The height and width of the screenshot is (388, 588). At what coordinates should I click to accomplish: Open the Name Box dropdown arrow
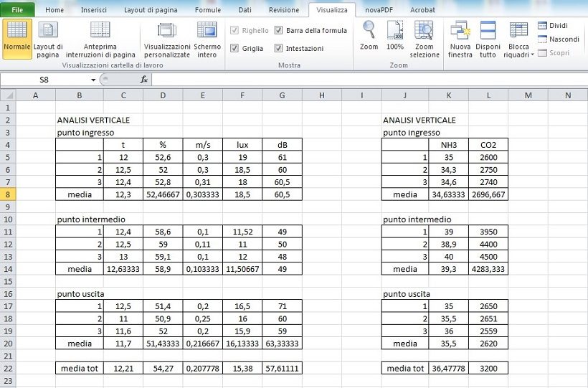point(93,80)
